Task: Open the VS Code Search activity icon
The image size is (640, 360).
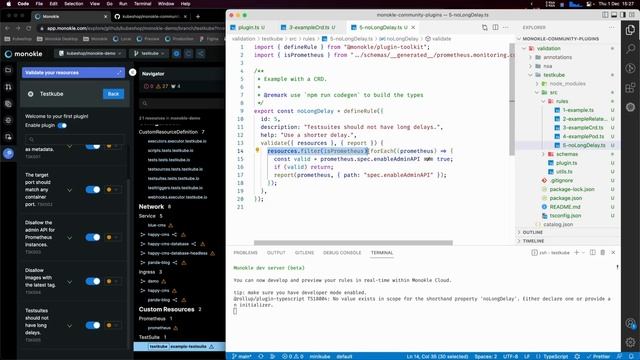Action: pos(630,49)
